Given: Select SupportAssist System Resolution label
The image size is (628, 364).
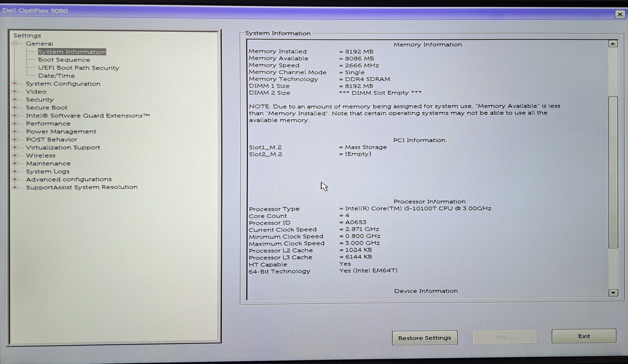Looking at the screenshot, I should point(82,187).
